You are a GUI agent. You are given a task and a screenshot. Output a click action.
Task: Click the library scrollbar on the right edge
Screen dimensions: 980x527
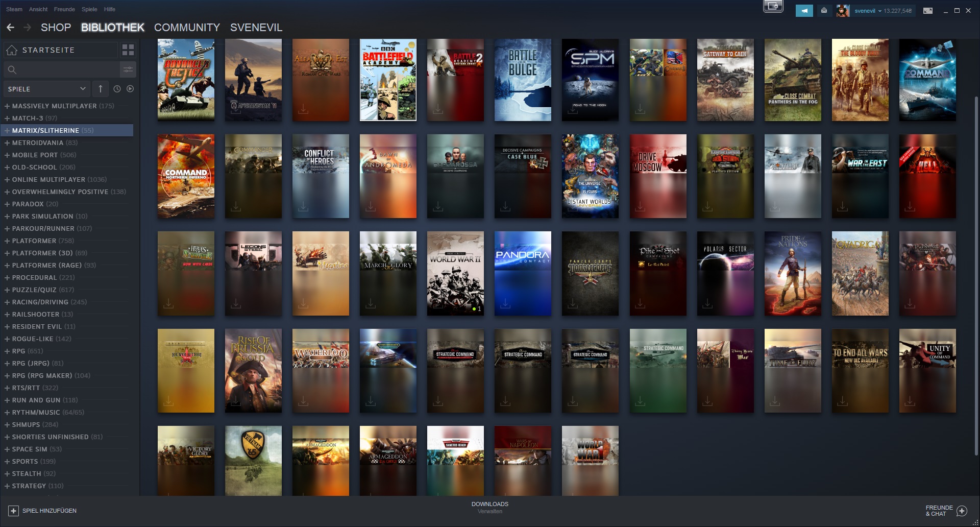tap(976, 276)
